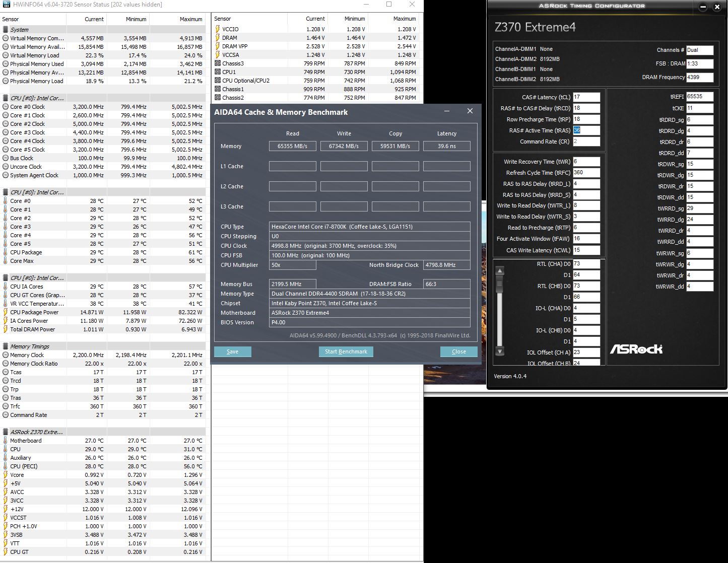Click the RTL list scrollbar thumb
The width and height of the screenshot is (728, 563).
500,285
